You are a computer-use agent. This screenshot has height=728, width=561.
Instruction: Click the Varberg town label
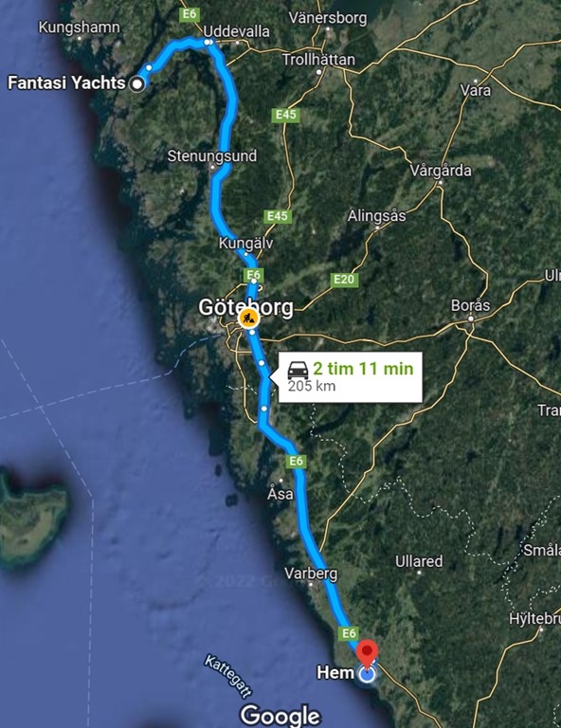pyautogui.click(x=311, y=573)
